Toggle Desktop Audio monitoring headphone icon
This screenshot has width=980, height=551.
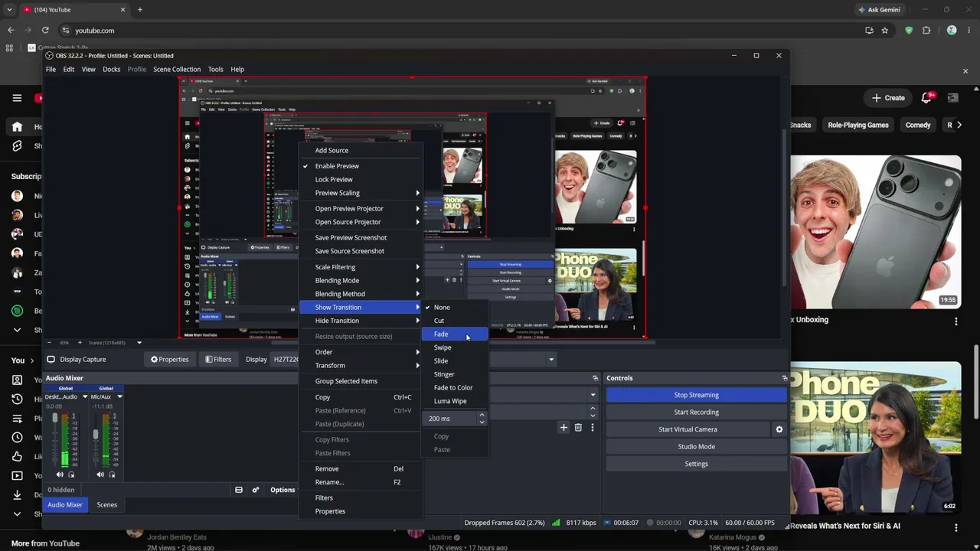point(71,474)
